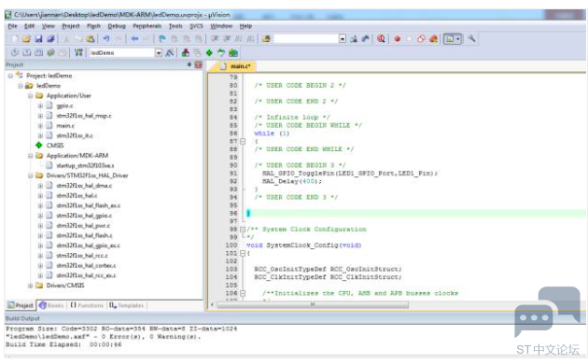Switch to the Books panel tab

(x=51, y=305)
